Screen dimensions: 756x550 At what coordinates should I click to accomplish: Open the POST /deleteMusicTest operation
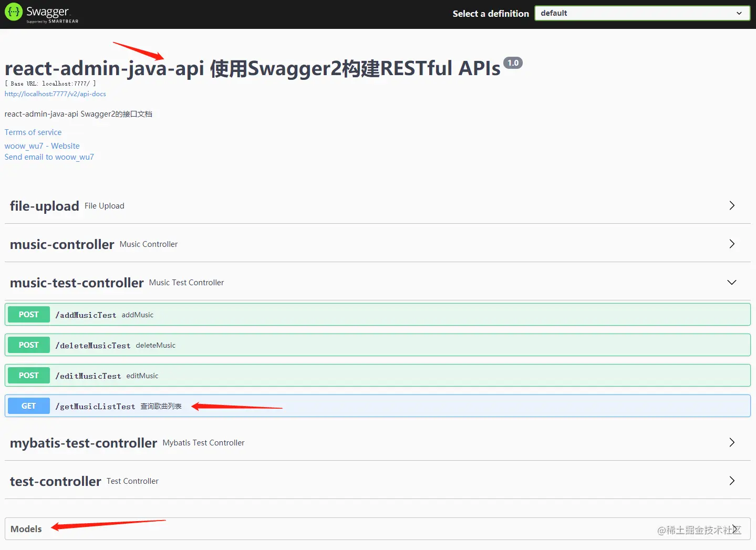pyautogui.click(x=378, y=345)
